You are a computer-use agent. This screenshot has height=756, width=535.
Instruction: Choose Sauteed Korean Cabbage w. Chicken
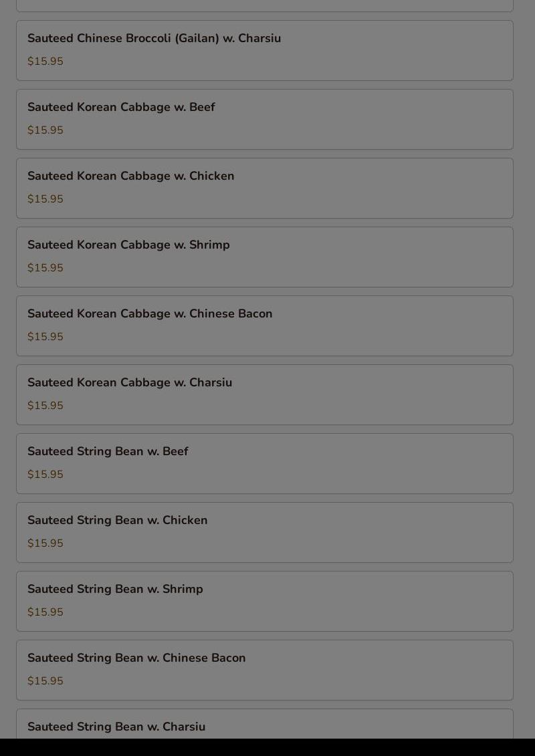pyautogui.click(x=130, y=176)
